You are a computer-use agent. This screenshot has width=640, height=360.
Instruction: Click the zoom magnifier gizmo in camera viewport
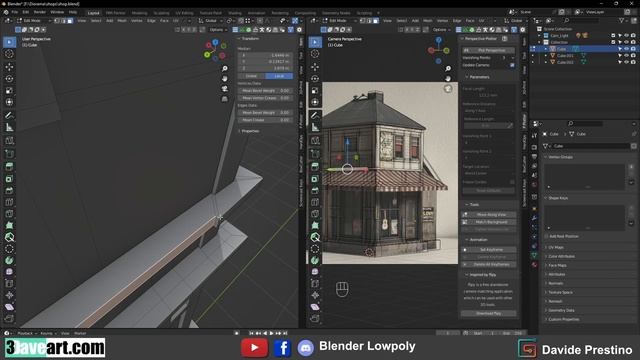pyautogui.click(x=448, y=68)
